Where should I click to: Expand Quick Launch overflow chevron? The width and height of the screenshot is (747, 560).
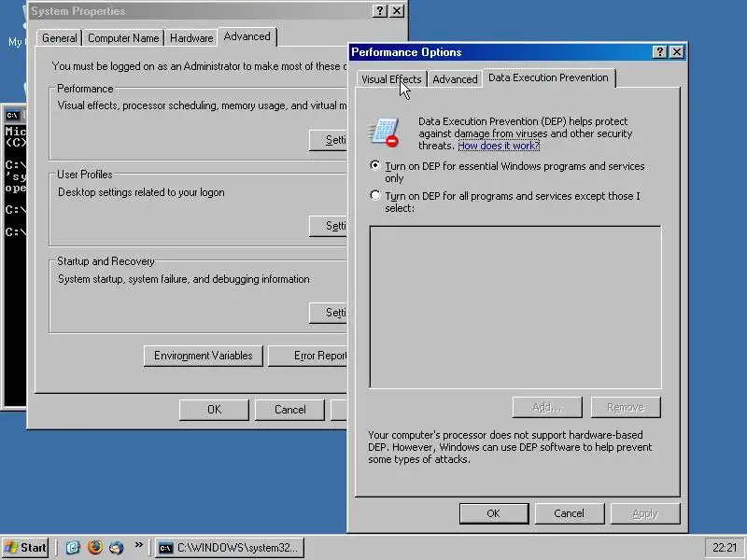point(138,545)
